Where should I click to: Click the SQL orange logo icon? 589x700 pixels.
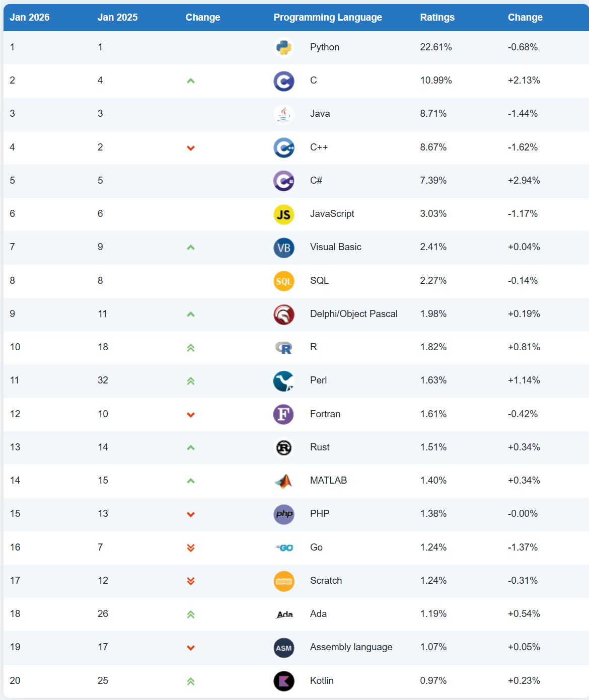(x=283, y=281)
